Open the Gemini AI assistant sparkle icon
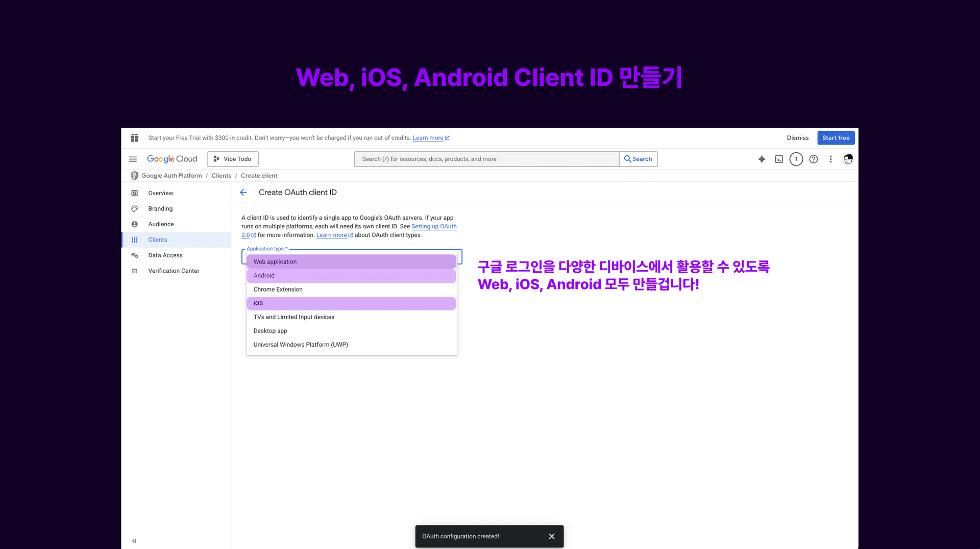This screenshot has width=980, height=549. click(762, 159)
